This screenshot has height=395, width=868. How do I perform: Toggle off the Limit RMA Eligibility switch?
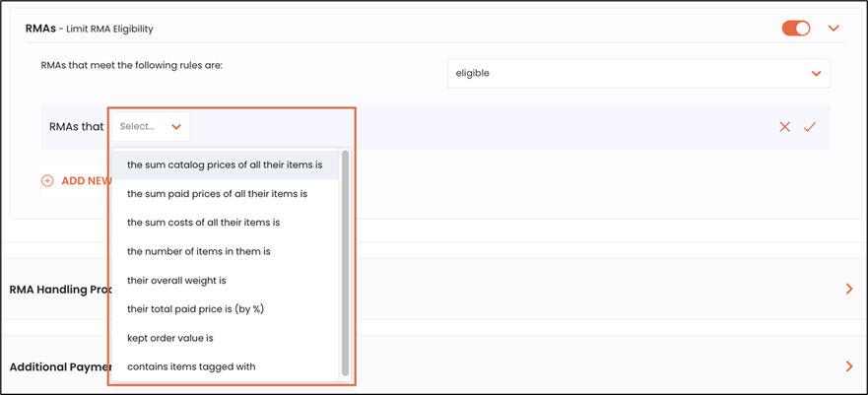pyautogui.click(x=795, y=29)
